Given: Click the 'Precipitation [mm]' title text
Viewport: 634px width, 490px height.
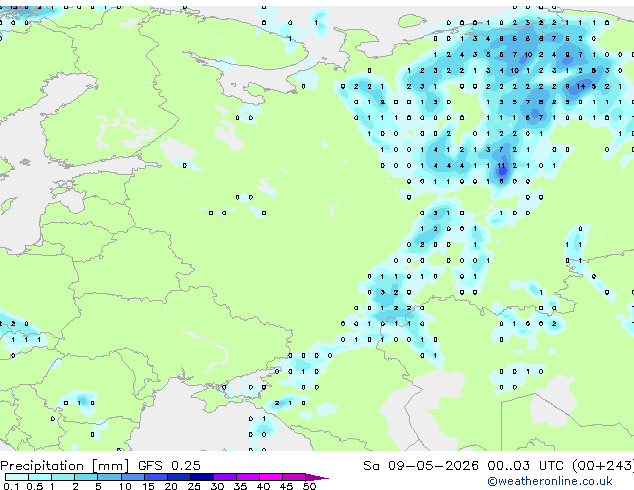Looking at the screenshot, I should pos(64,466).
